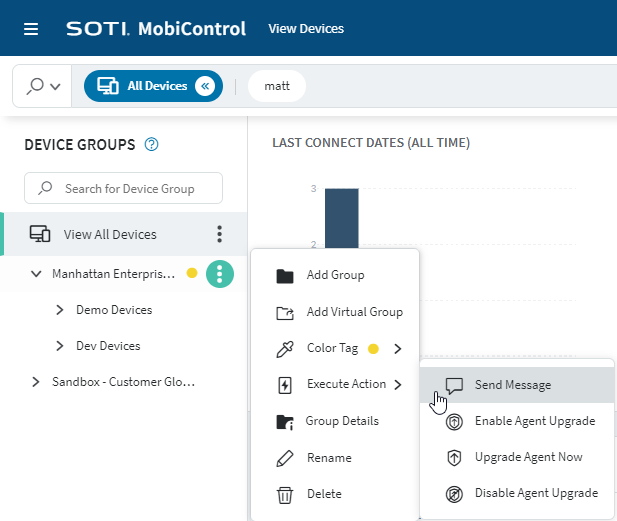Select Send Message from submenu

tap(512, 385)
